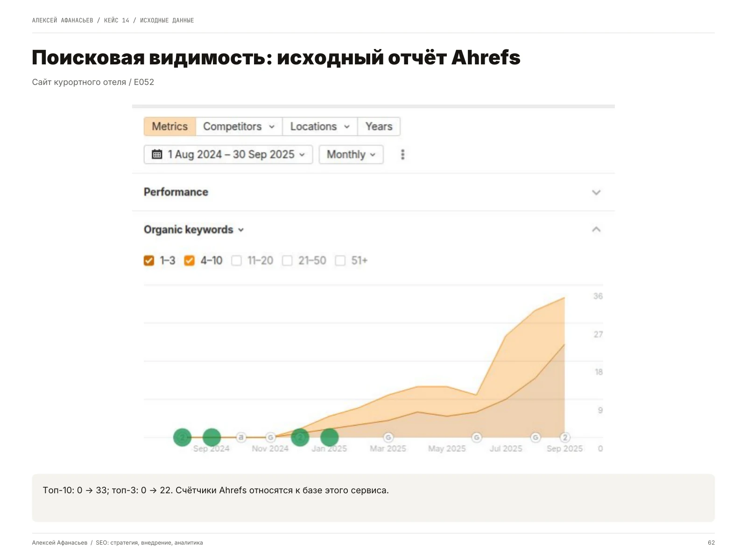
Task: Click the footer 'SEO: стратегия, внедрение, аналитика'
Action: point(149,543)
